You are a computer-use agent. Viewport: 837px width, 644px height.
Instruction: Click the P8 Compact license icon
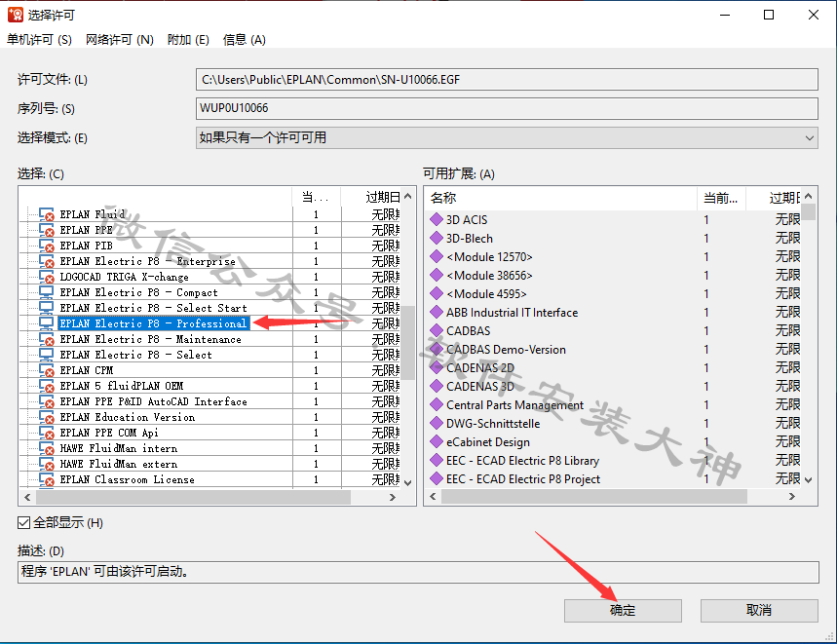47,292
